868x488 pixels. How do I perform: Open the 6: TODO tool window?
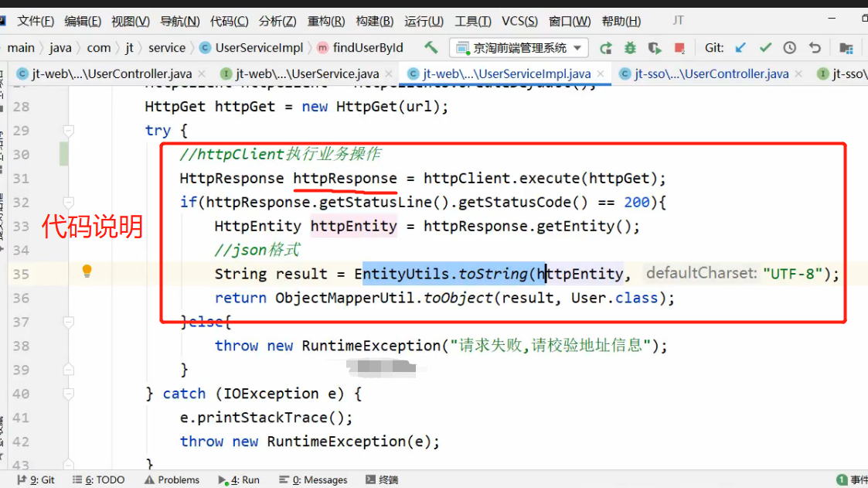coord(98,479)
